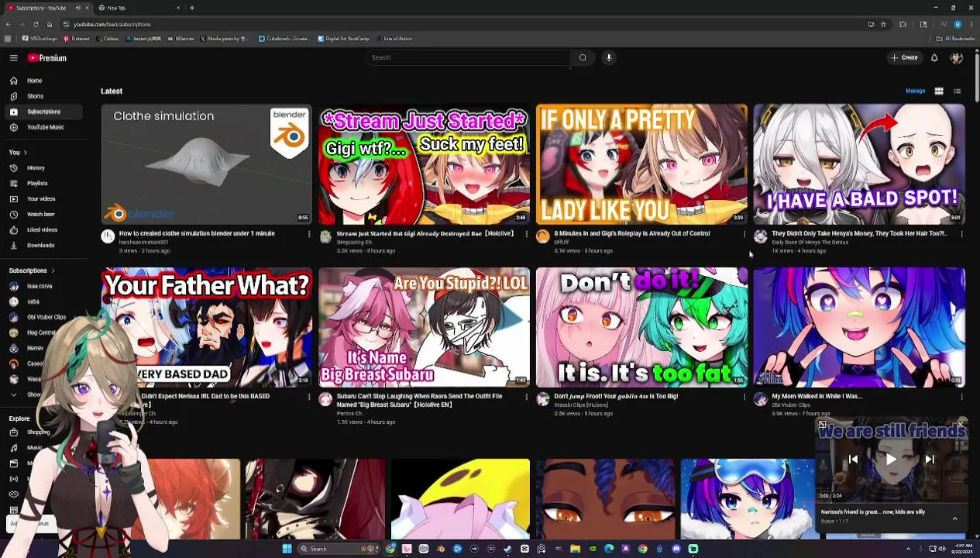This screenshot has height=558, width=980.
Task: Open the All Bookmarks folder
Action: coord(954,39)
